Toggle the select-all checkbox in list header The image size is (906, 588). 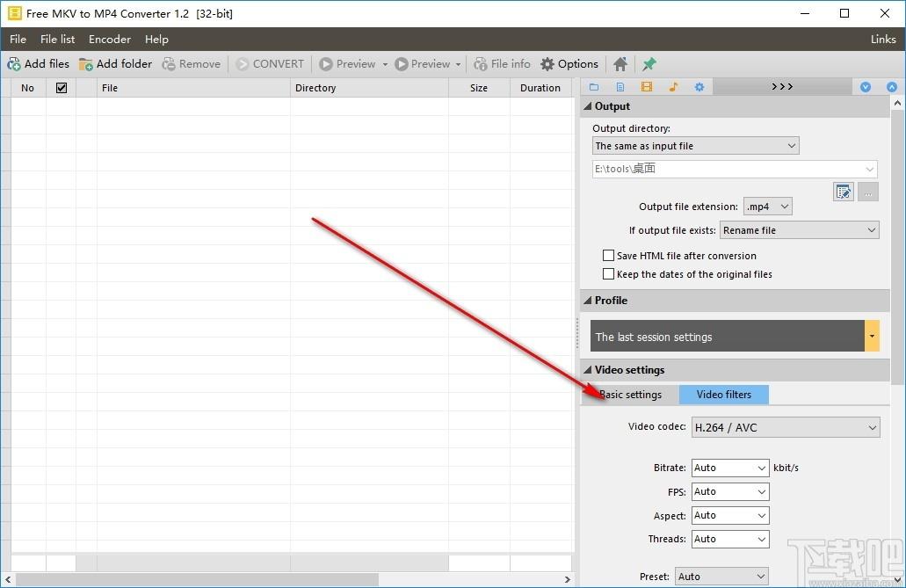pos(62,88)
